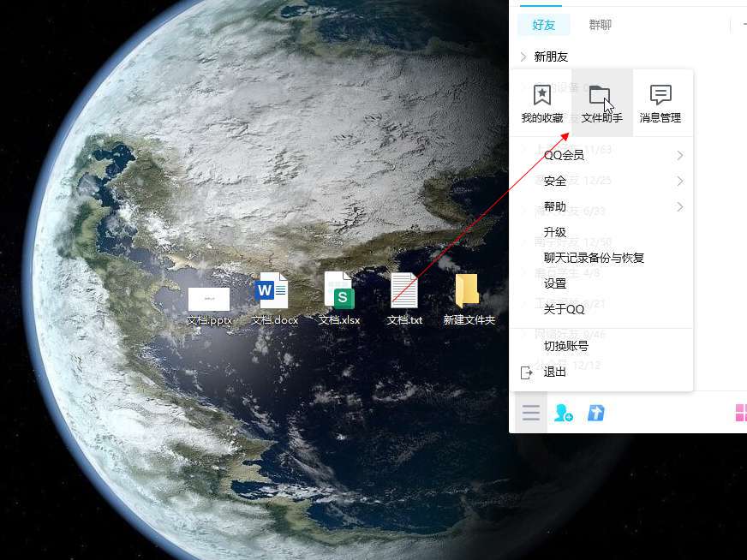Screen dimensions: 747x560
Task: Click the pink apps grid icon
Action: click(741, 413)
